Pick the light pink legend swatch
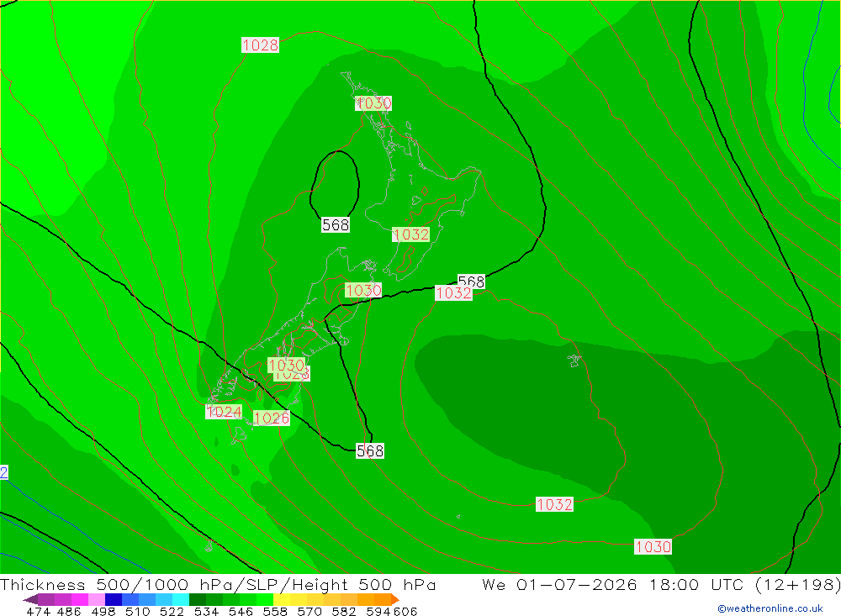 [x=97, y=599]
